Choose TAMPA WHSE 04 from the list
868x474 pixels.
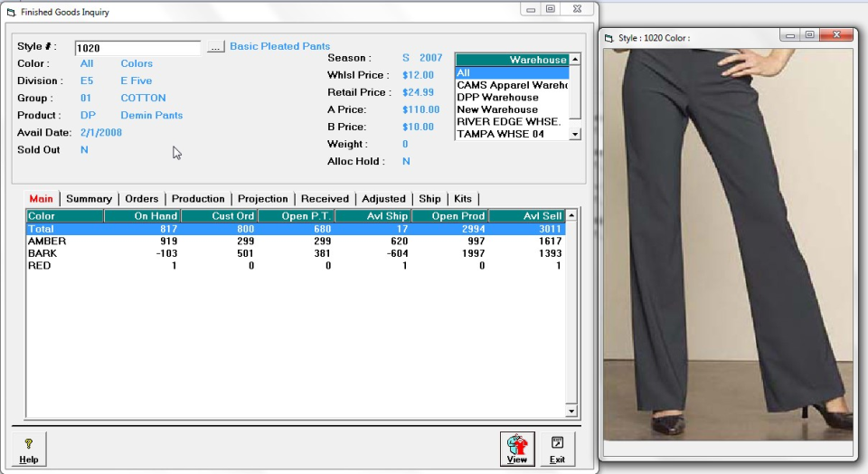point(502,134)
